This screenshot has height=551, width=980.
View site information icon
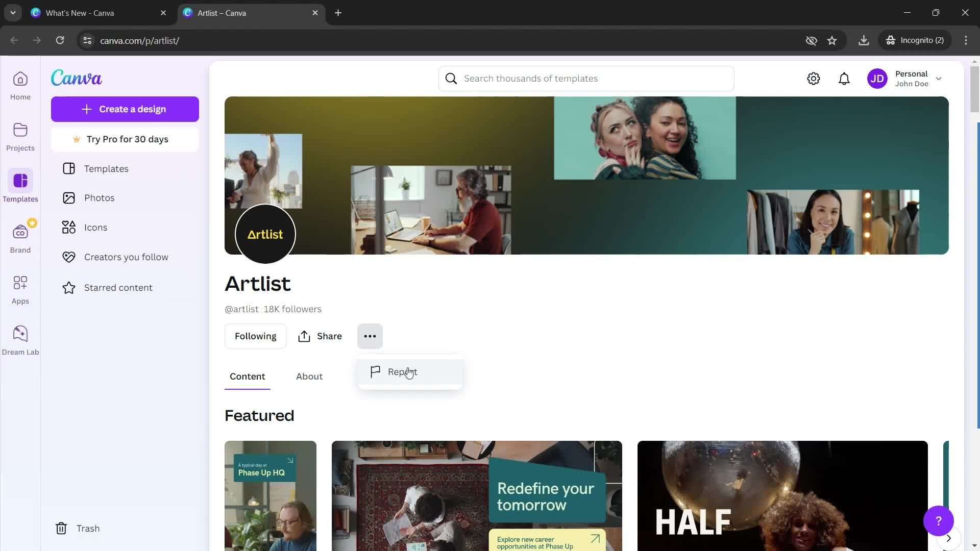point(87,40)
